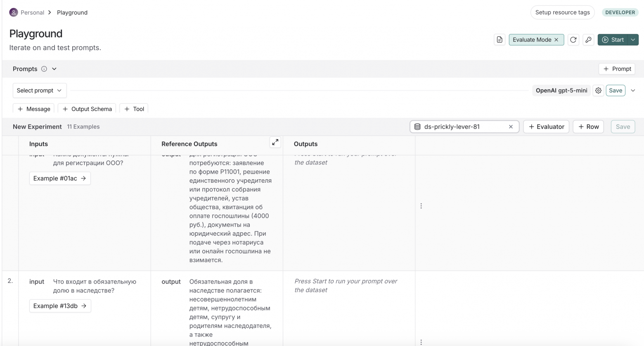The image size is (644, 346).
Task: Add an Output Schema
Action: (87, 109)
